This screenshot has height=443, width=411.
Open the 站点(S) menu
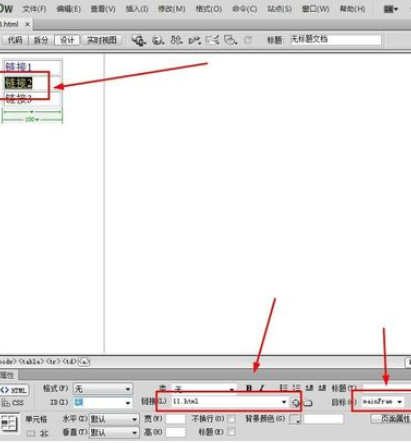tap(279, 9)
